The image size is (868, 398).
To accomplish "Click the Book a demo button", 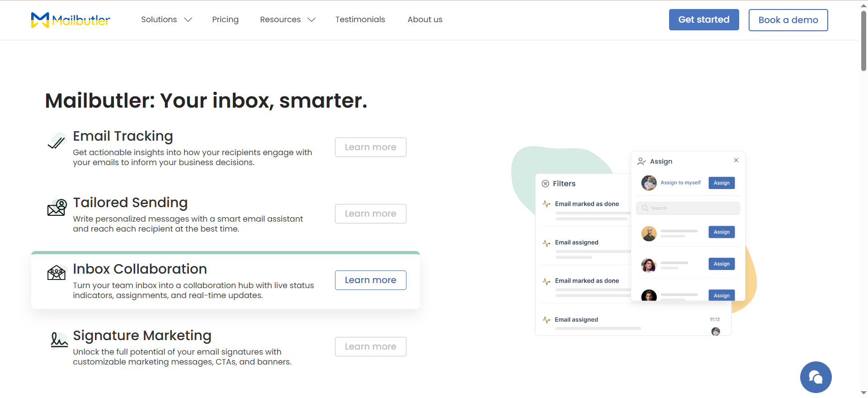I will [x=788, y=20].
